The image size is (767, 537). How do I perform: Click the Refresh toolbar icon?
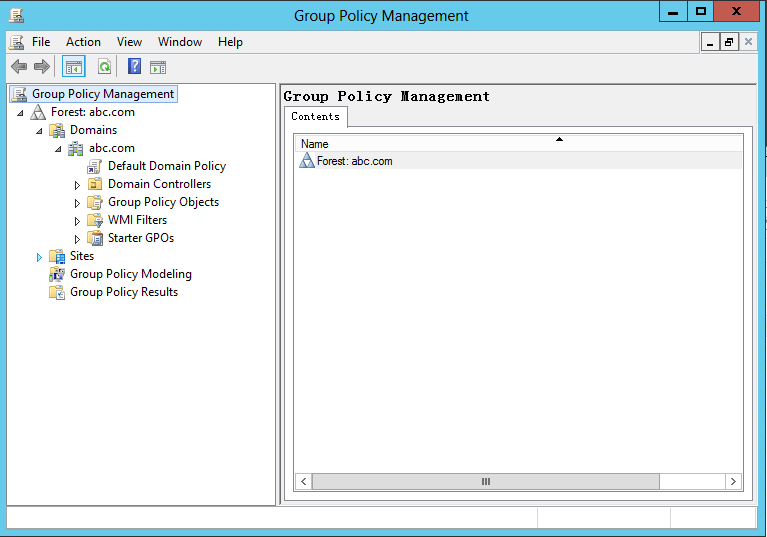point(104,67)
